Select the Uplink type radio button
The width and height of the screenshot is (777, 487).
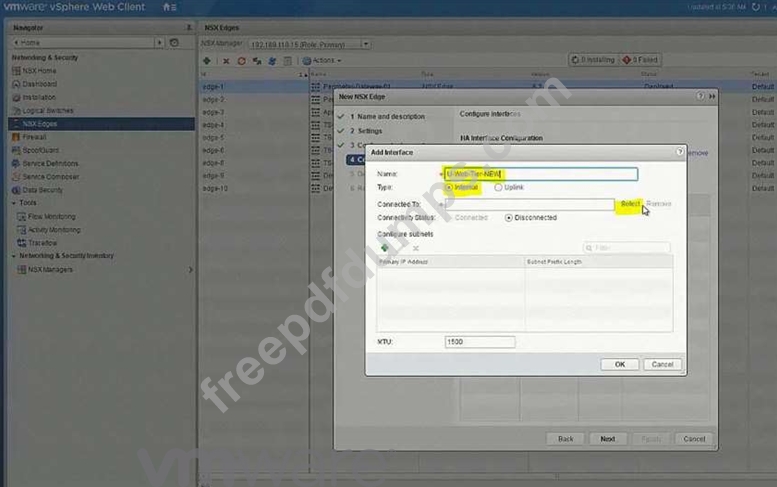pos(499,188)
